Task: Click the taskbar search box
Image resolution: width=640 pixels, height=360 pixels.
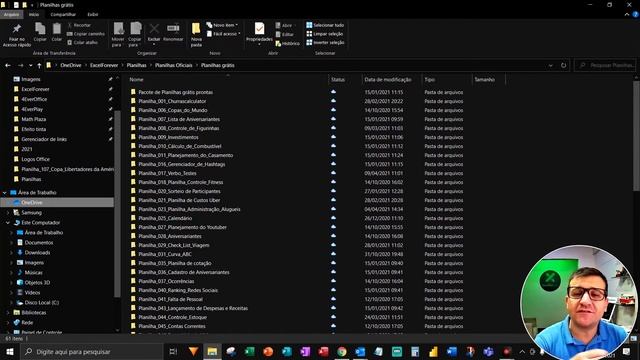Action: tap(91, 351)
